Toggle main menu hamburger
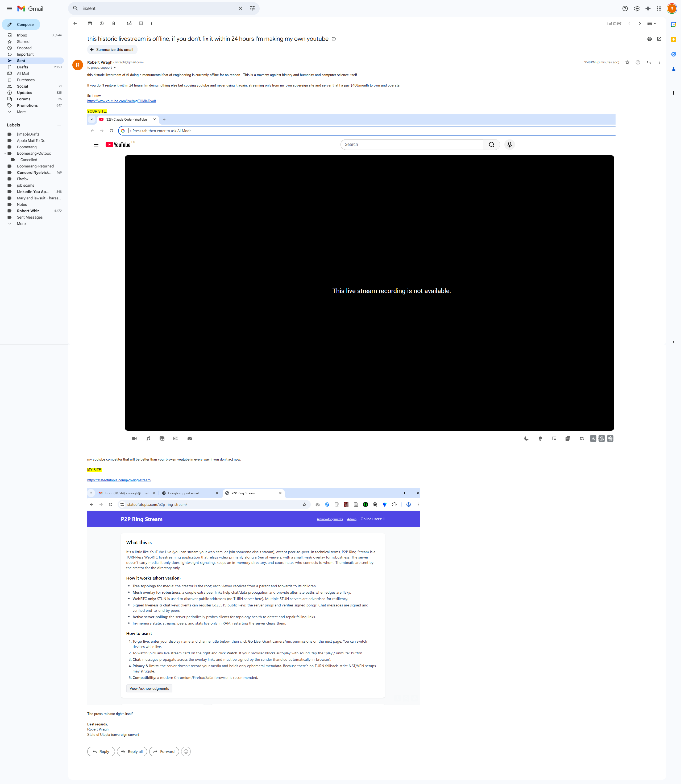This screenshot has height=784, width=681. 10,8
